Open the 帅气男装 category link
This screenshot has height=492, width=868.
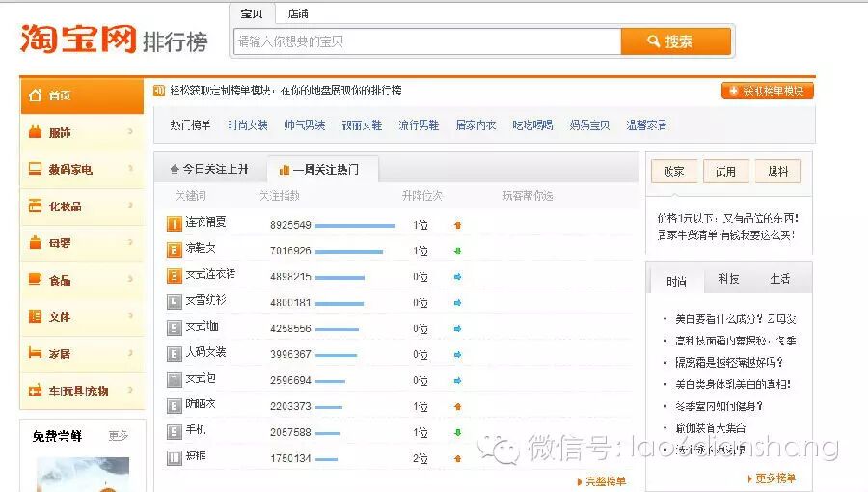[305, 125]
